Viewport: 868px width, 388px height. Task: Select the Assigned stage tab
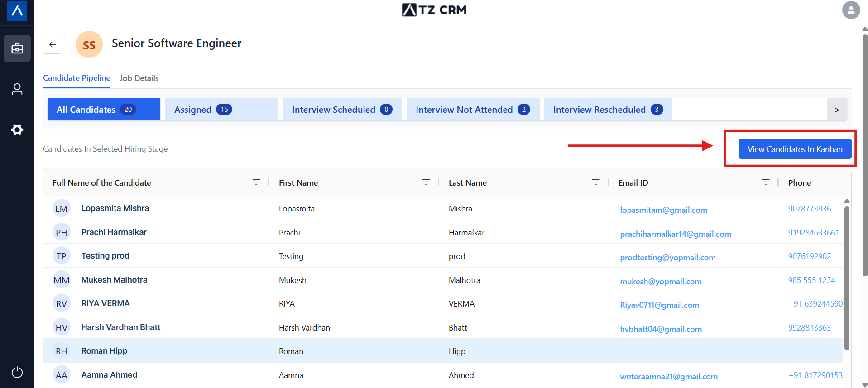coord(221,110)
